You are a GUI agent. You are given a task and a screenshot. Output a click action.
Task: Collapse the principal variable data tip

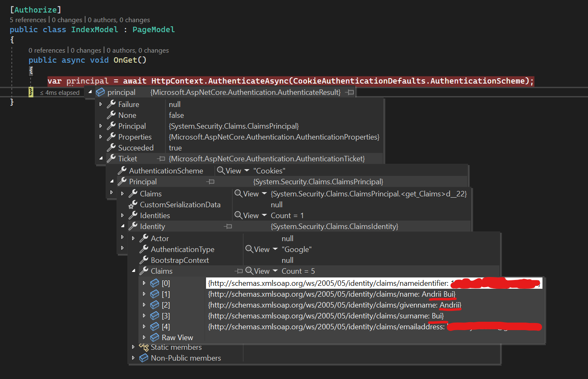click(90, 92)
